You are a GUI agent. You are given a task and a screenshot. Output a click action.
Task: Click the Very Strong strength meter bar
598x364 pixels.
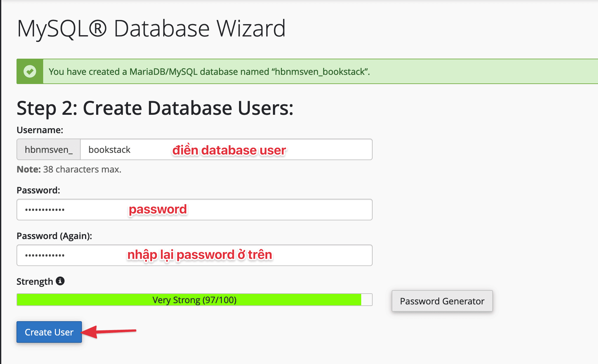tap(194, 300)
